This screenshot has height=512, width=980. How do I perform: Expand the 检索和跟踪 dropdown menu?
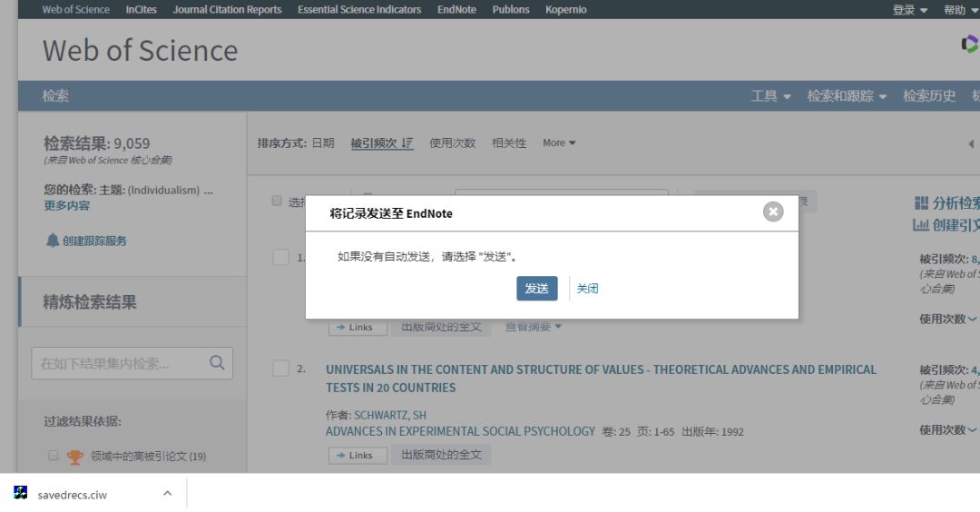[x=847, y=95]
